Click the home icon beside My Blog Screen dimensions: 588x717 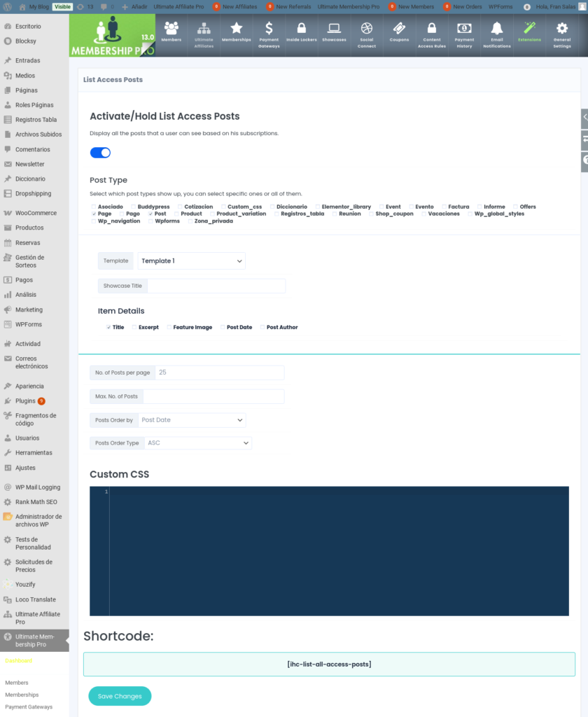pyautogui.click(x=22, y=7)
